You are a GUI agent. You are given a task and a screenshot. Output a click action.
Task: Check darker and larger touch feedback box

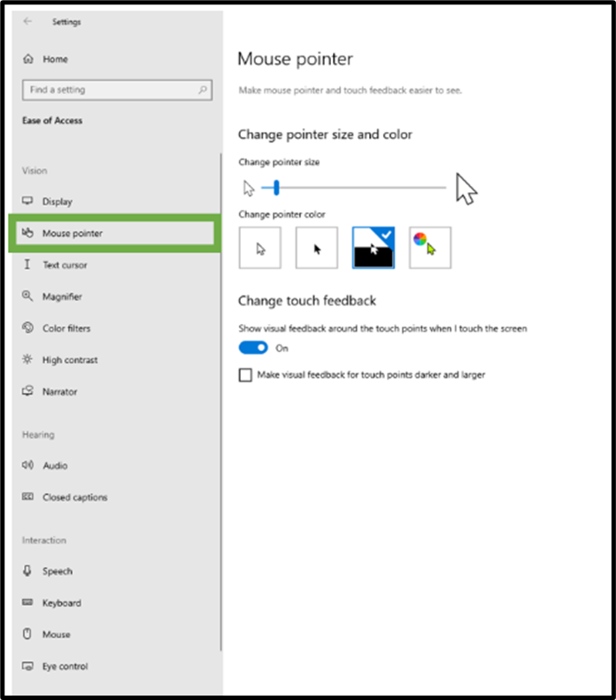[x=245, y=375]
